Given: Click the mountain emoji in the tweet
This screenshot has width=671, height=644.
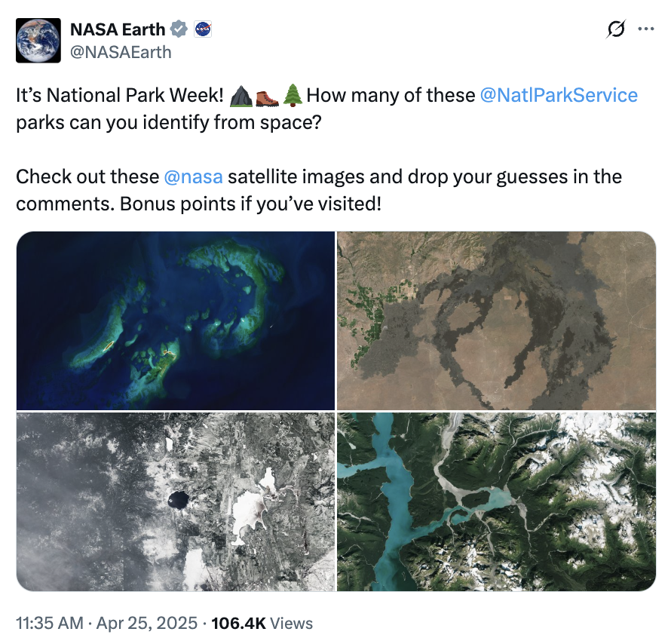Looking at the screenshot, I should [x=241, y=96].
